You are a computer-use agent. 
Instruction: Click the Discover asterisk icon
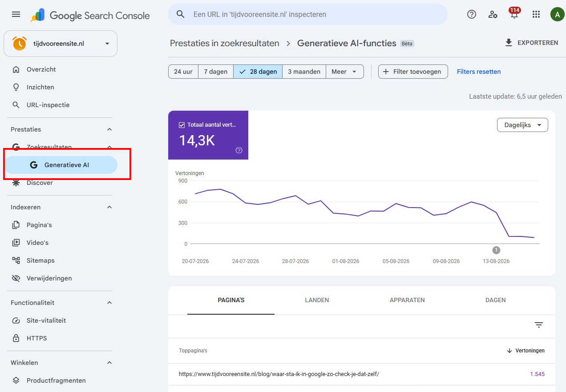(16, 183)
